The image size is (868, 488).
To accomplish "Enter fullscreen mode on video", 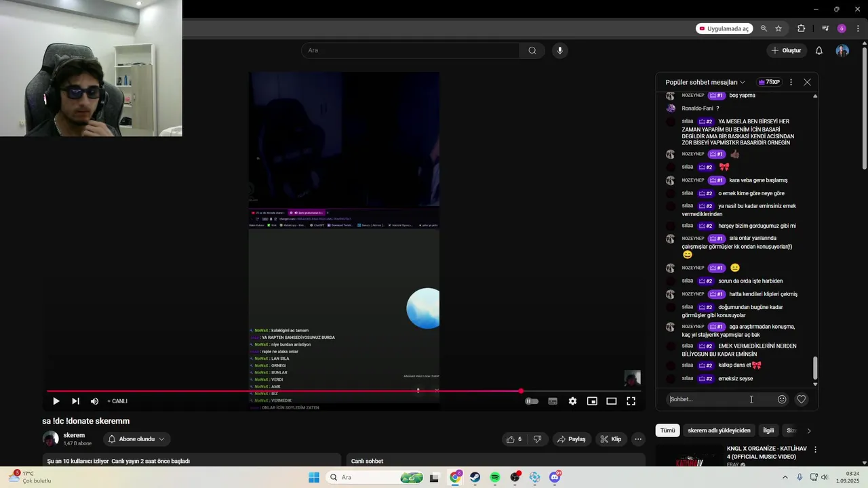I will [x=631, y=401].
